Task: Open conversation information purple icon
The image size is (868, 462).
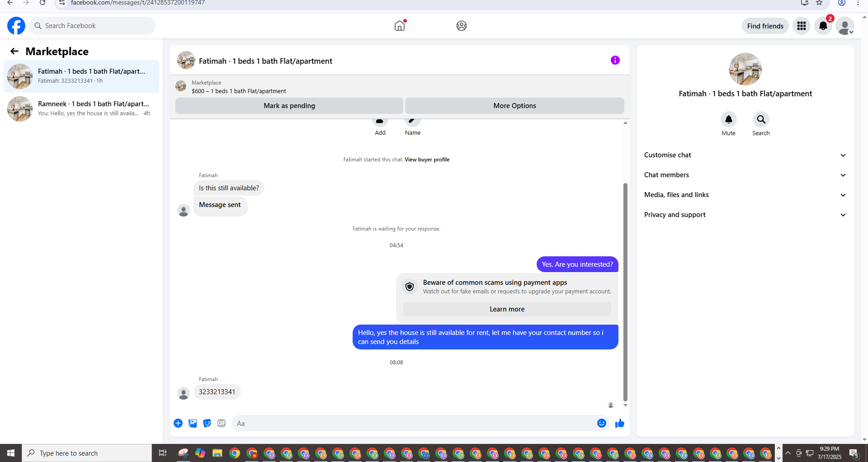Action: 615,60
